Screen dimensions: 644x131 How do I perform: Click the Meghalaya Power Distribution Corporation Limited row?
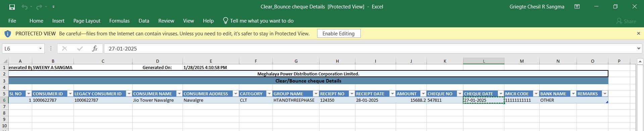click(308, 74)
